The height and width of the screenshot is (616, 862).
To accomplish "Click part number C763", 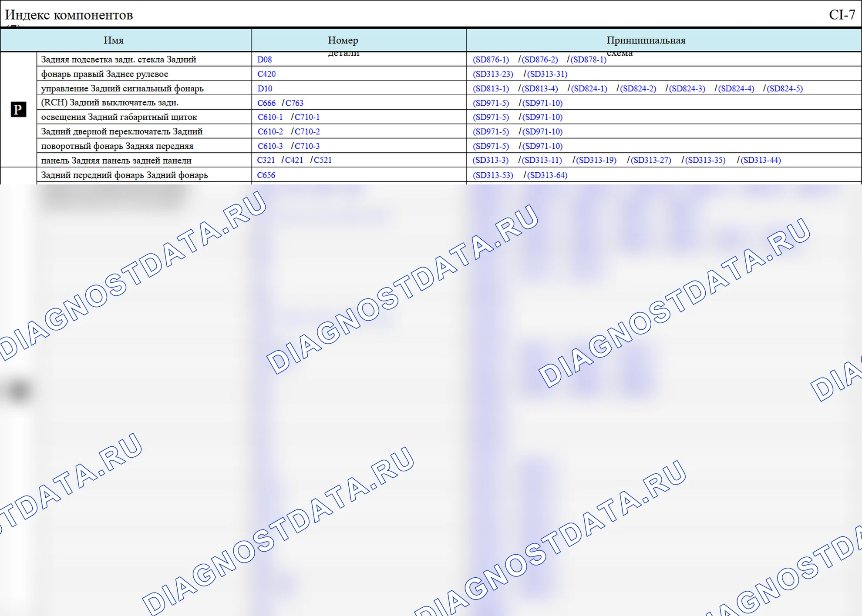I will (x=294, y=103).
